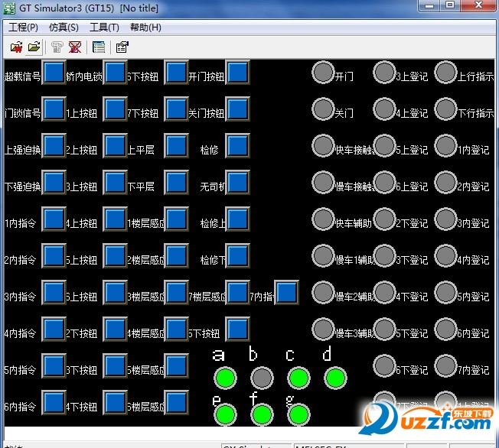Click the 4上按钮 blue button
499x448 pixels.
115,219
